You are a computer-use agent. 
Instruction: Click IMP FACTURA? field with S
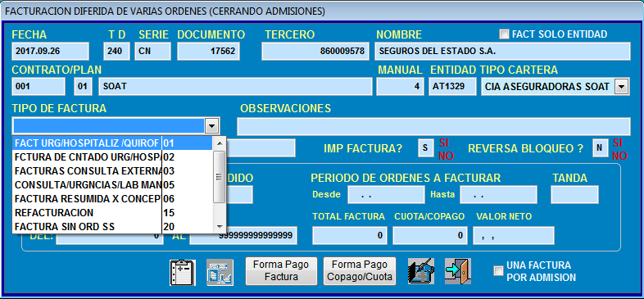click(x=426, y=147)
